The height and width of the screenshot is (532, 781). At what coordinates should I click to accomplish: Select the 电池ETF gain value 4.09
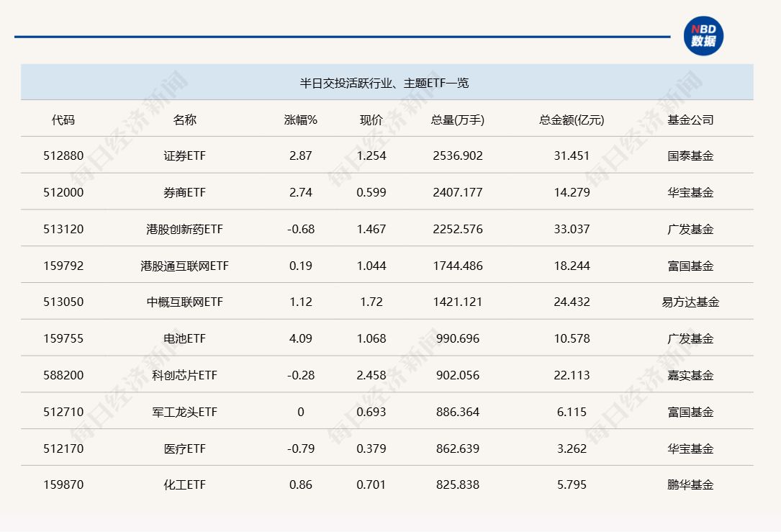pyautogui.click(x=300, y=338)
